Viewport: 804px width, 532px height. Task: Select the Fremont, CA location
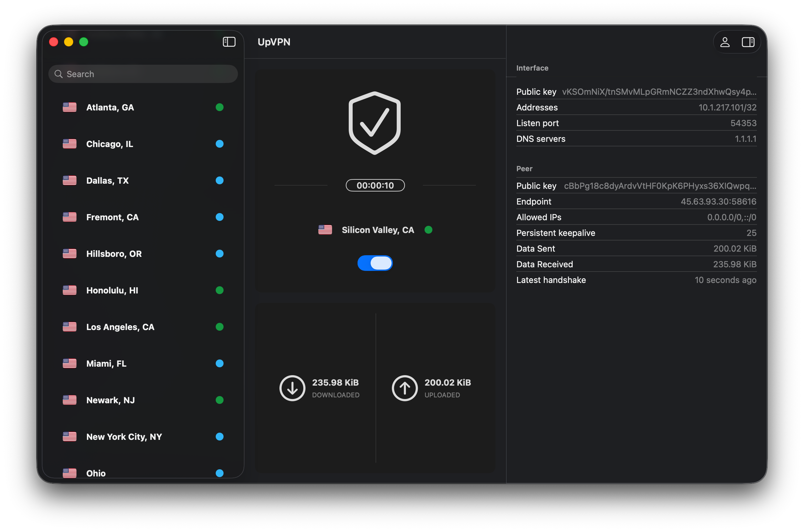click(x=143, y=217)
